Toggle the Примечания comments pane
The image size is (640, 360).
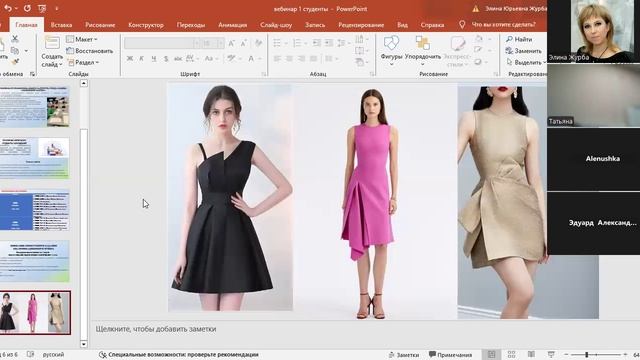pyautogui.click(x=450, y=355)
